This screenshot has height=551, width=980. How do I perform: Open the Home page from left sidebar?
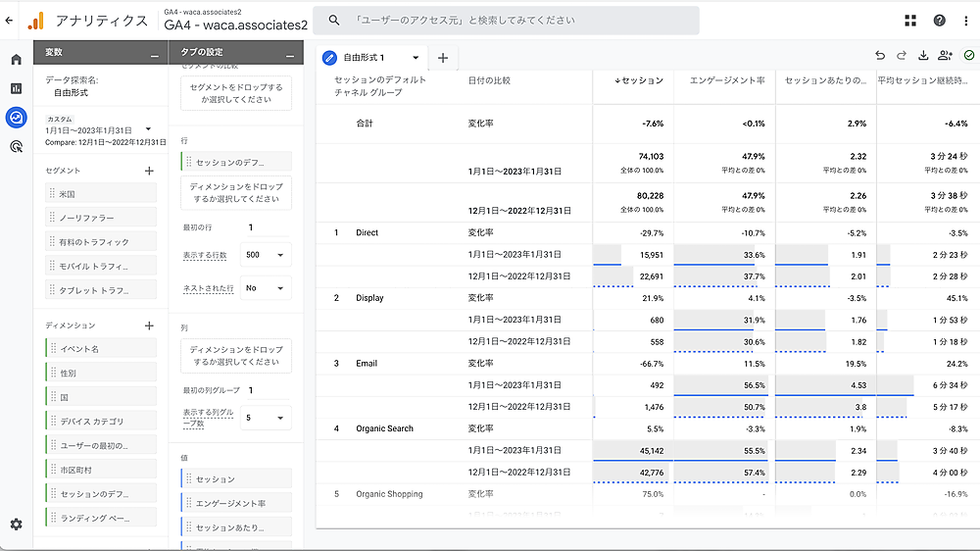(16, 60)
